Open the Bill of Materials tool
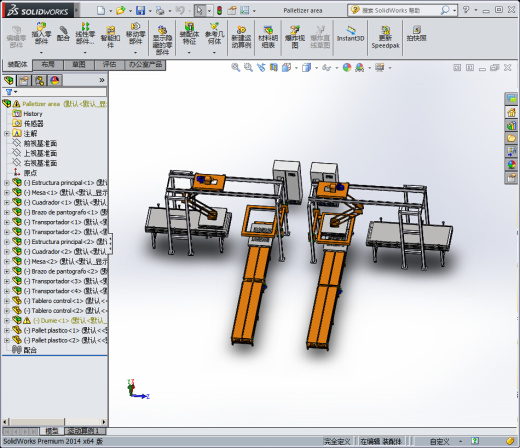The image size is (520, 448). (268, 37)
